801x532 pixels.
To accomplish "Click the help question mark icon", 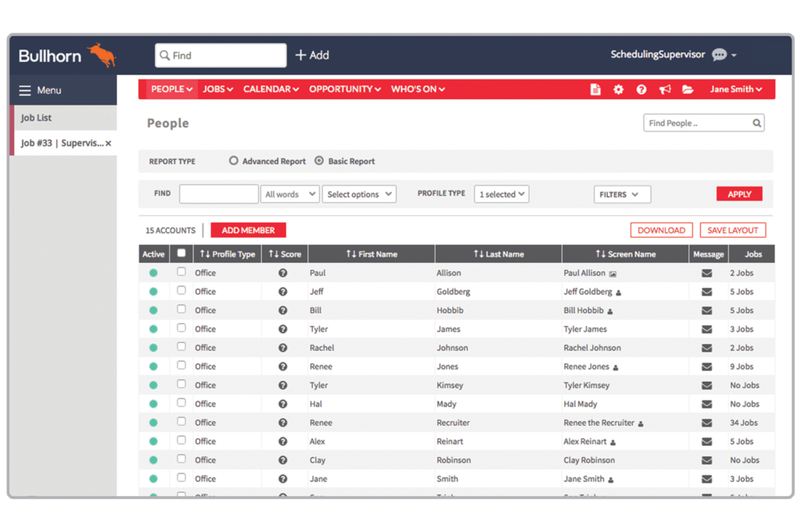I will point(641,89).
